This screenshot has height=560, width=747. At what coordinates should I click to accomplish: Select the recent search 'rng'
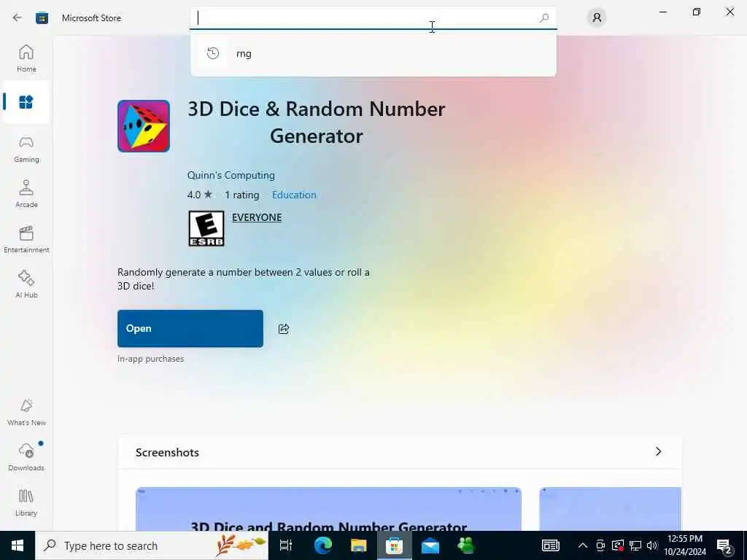click(x=373, y=53)
